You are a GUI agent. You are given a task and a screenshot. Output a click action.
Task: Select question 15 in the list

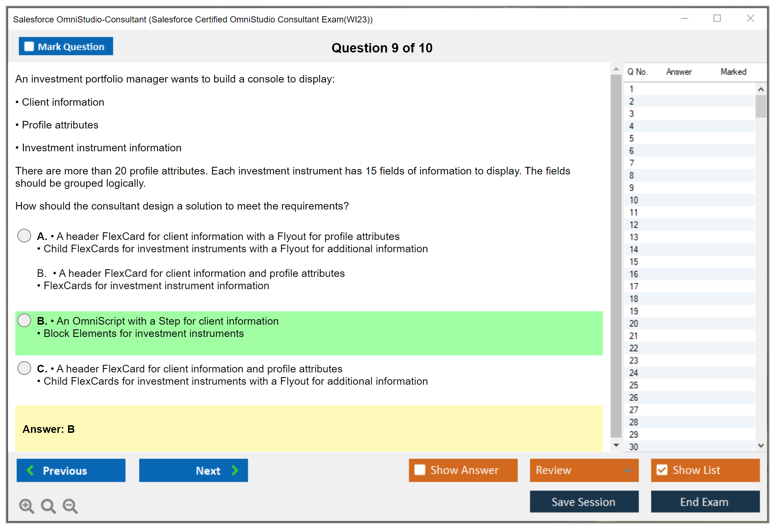pos(634,262)
